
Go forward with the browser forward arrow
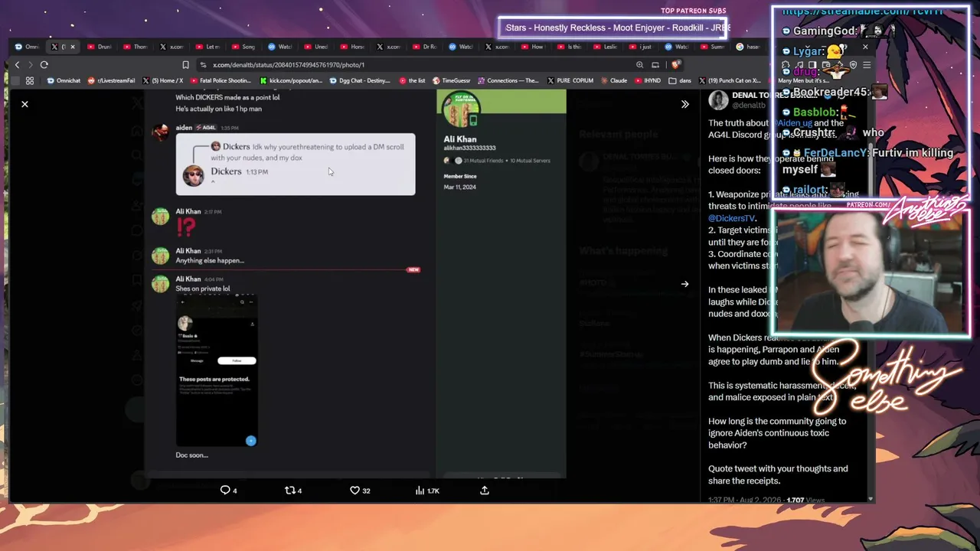pyautogui.click(x=30, y=65)
